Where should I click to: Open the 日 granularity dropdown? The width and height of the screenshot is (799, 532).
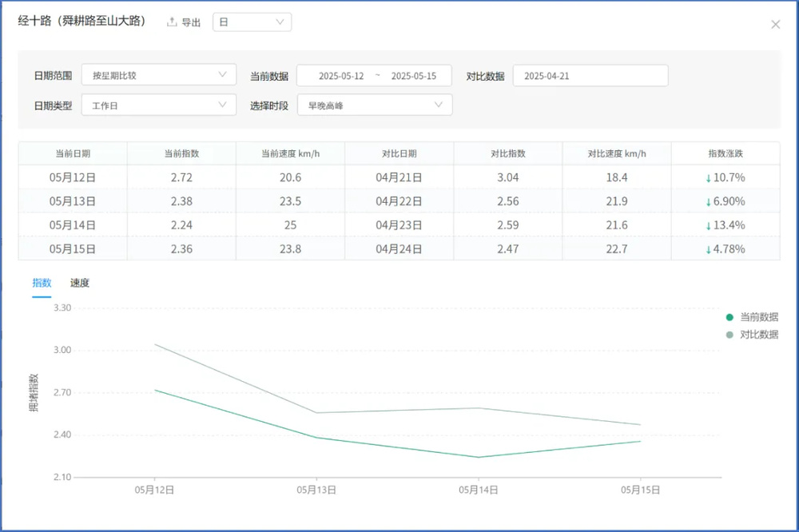pos(252,22)
